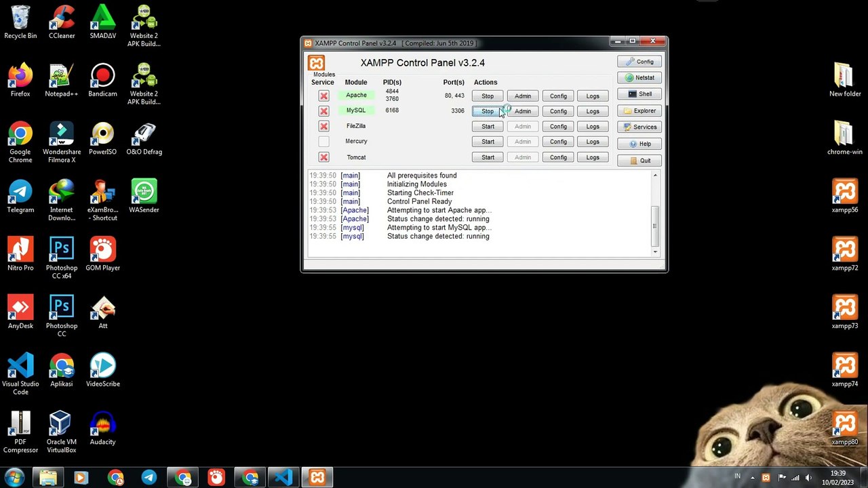Open Explorer from XAMPP side panel
Image resolution: width=868 pixels, height=488 pixels.
click(639, 111)
